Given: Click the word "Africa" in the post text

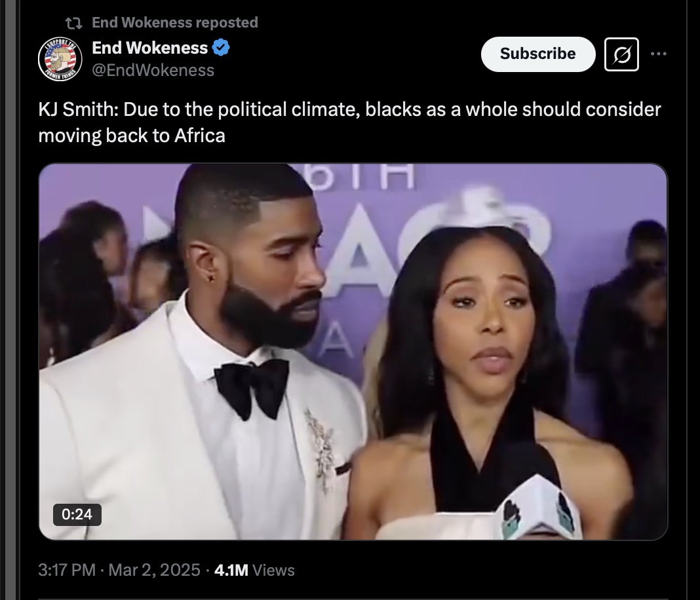Looking at the screenshot, I should pyautogui.click(x=200, y=136).
